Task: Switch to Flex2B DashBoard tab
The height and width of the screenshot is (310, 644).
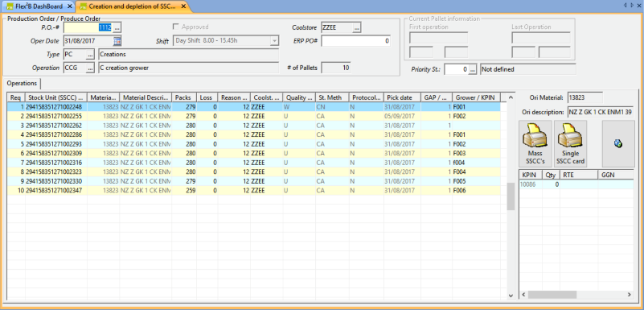Action: pos(39,6)
